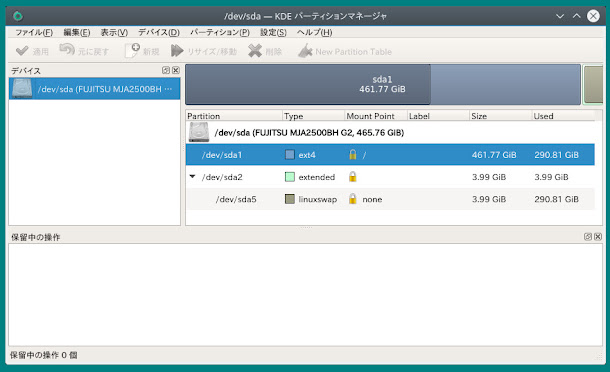Click the 'ext4' type text
This screenshot has height=372, width=610.
[307, 155]
